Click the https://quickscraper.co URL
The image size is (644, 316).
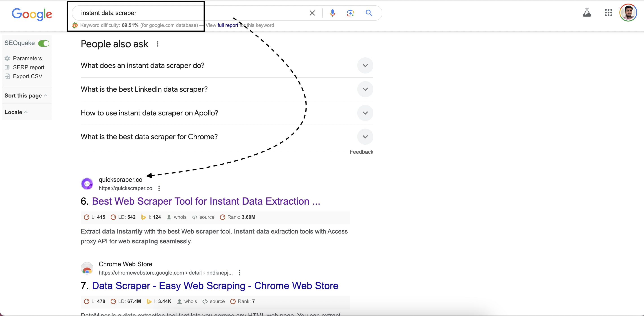[125, 188]
